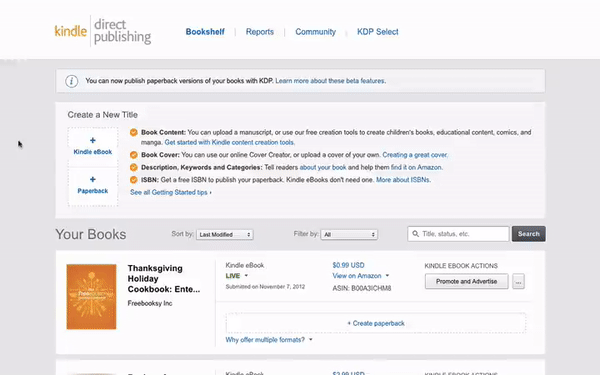Expand the LIVE status dropdown arrow

pos(246,276)
